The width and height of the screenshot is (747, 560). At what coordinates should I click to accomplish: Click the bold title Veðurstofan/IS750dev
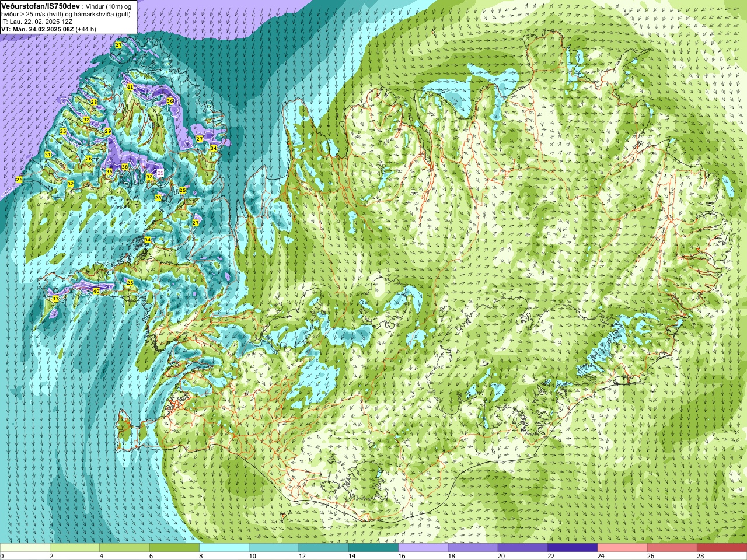pos(41,6)
